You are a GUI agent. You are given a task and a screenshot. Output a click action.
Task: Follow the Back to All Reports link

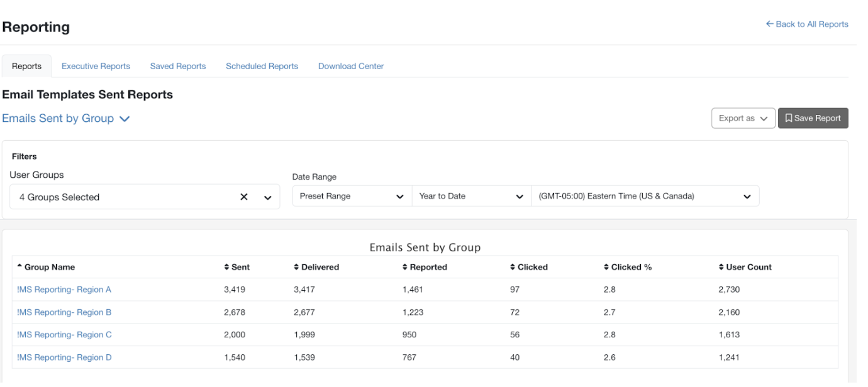[x=807, y=23]
